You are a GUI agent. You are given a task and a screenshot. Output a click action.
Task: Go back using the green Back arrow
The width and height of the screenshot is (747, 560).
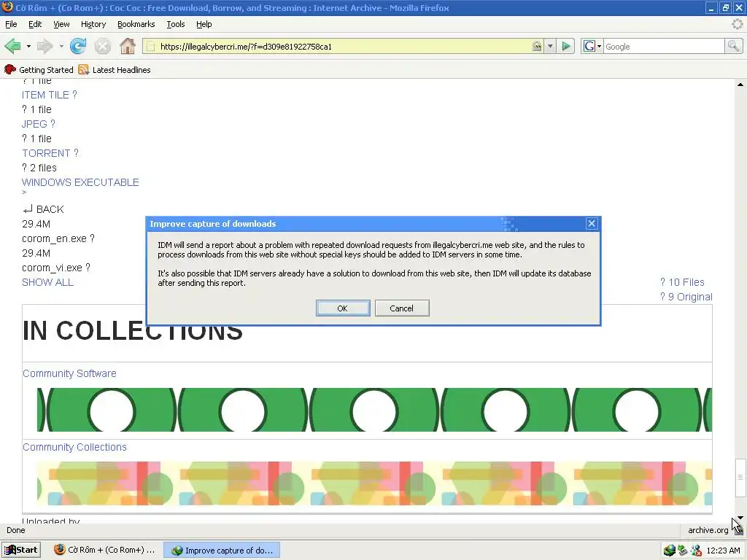click(13, 46)
